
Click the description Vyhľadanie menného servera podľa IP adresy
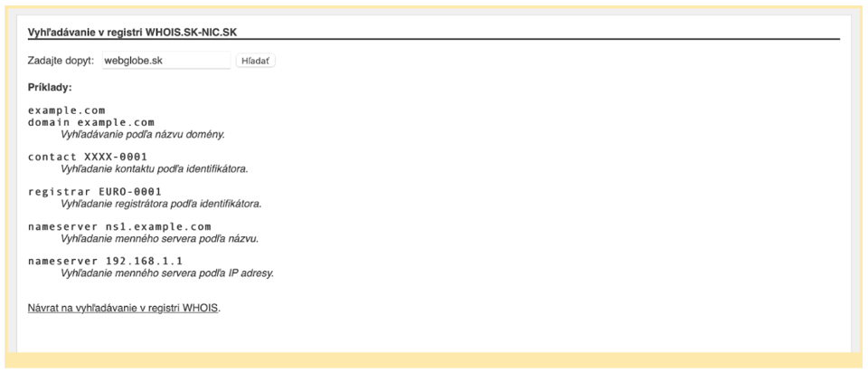167,273
